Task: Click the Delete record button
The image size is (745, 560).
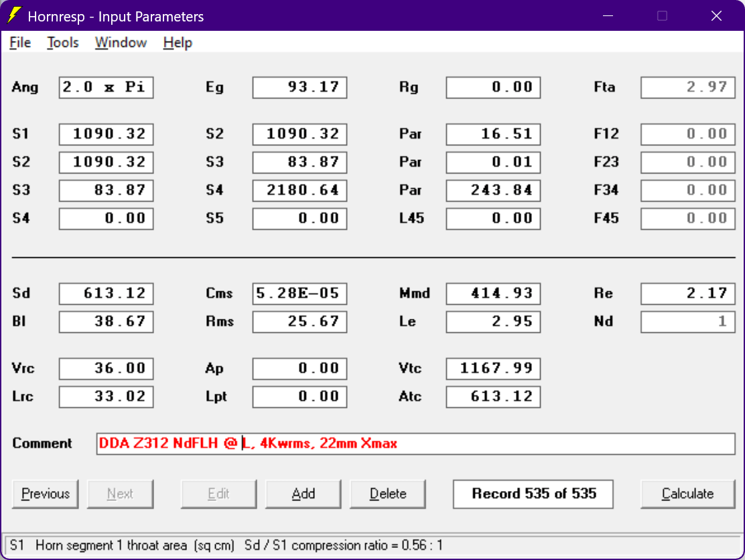Action: point(388,494)
